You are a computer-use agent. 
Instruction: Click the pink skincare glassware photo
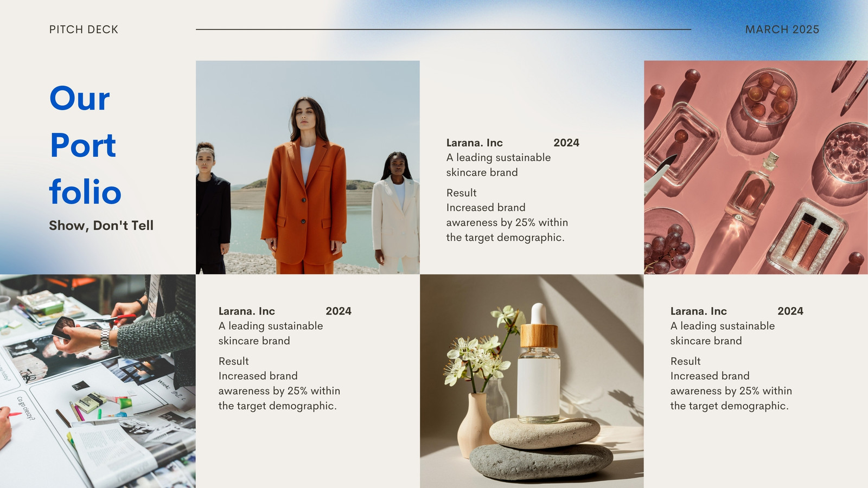coord(756,168)
